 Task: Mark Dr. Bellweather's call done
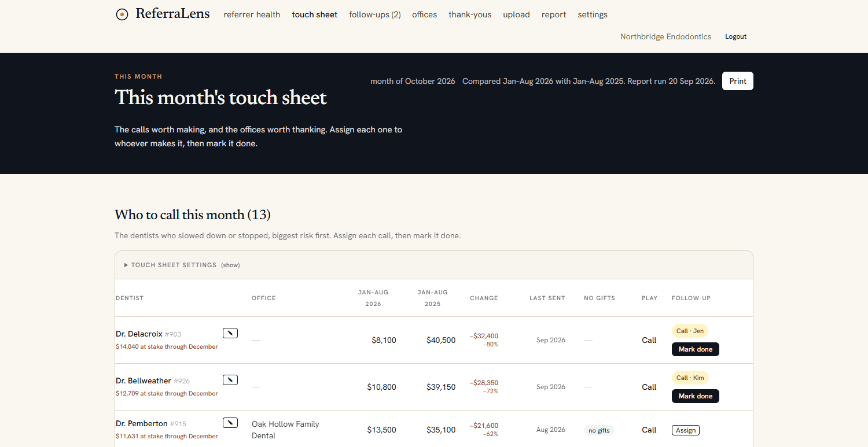[x=696, y=396]
